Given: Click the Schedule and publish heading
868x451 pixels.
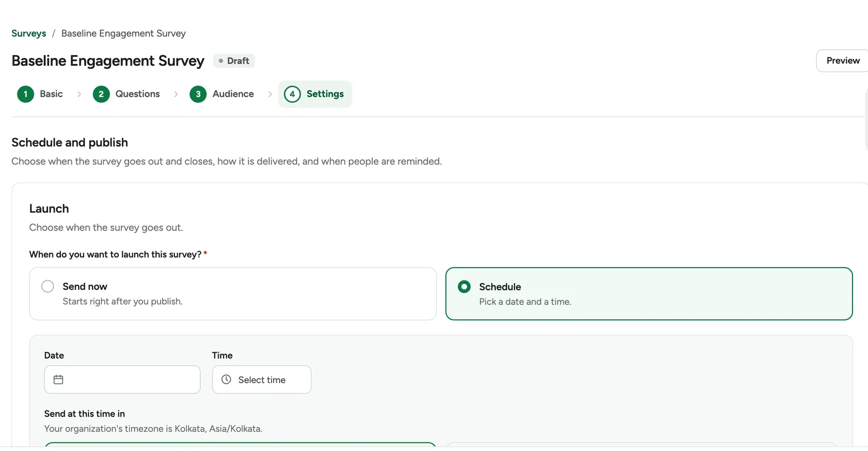Looking at the screenshot, I should [x=69, y=142].
